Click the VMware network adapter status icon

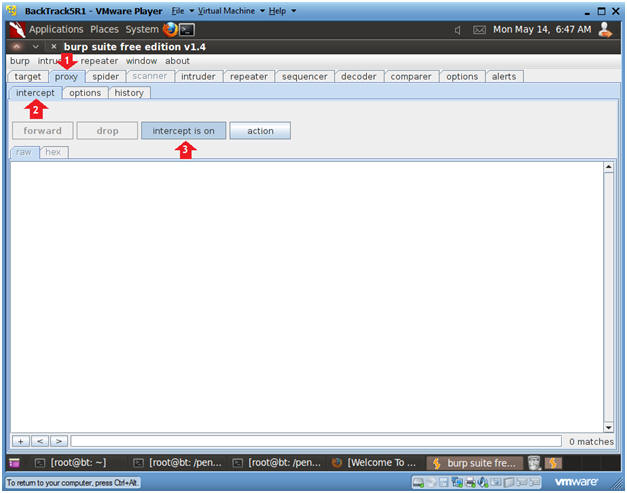click(x=457, y=483)
